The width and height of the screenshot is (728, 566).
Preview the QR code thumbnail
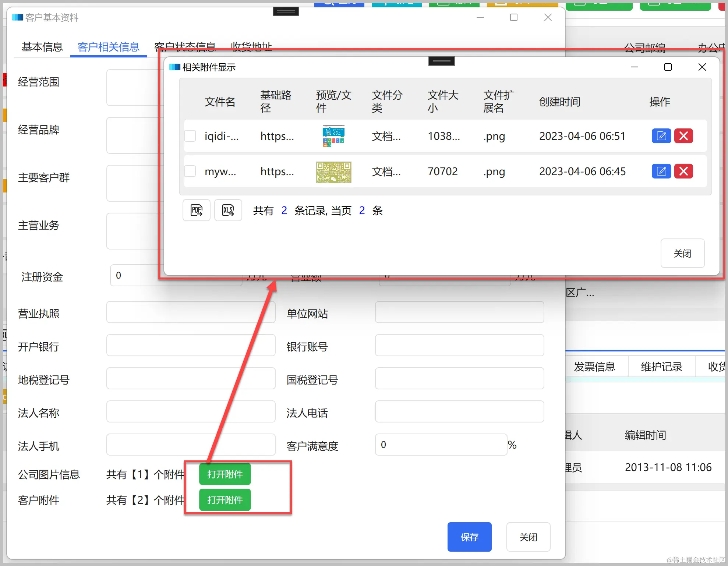(x=333, y=172)
